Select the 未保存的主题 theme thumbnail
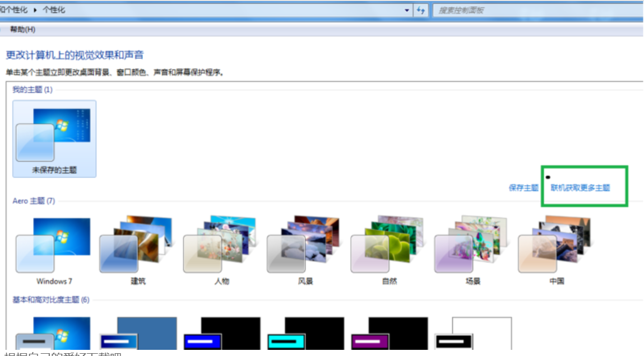The height and width of the screenshot is (356, 644). point(54,138)
